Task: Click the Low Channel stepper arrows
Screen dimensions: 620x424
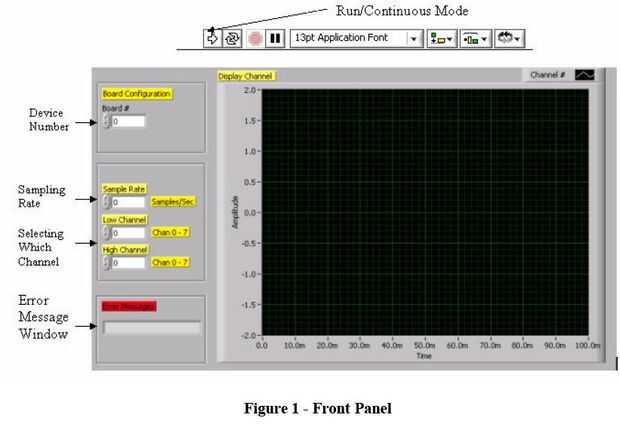Action: pyautogui.click(x=107, y=233)
